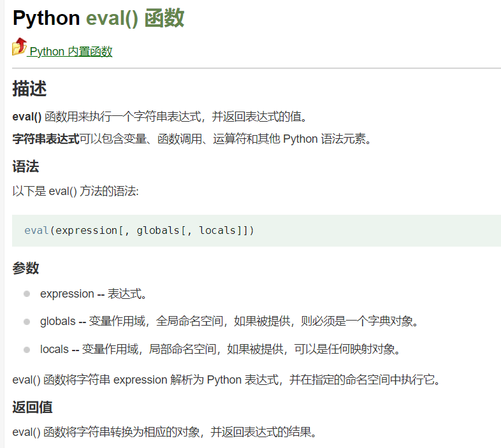Click the folder icon beside Python 内置函数

(x=19, y=47)
